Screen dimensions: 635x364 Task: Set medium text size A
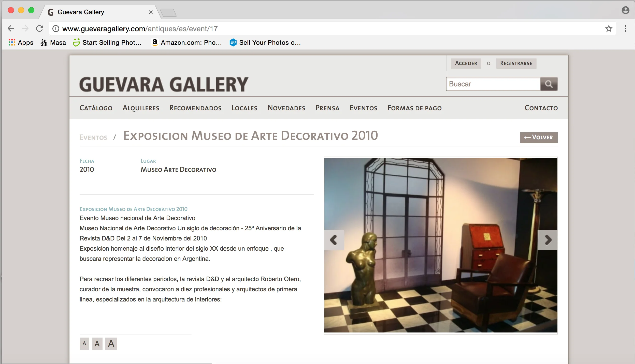click(x=97, y=344)
